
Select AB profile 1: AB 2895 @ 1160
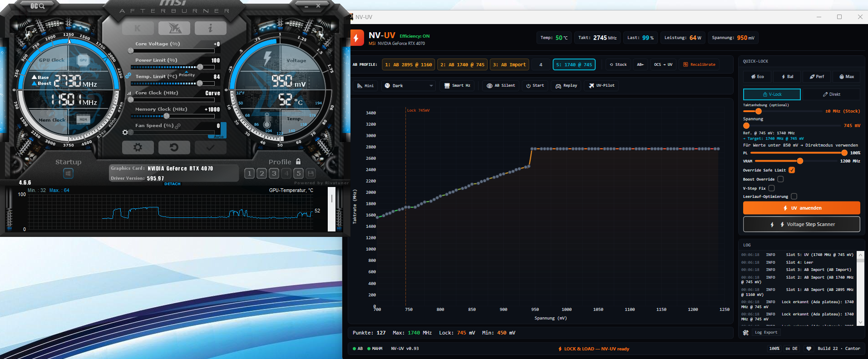tap(409, 64)
